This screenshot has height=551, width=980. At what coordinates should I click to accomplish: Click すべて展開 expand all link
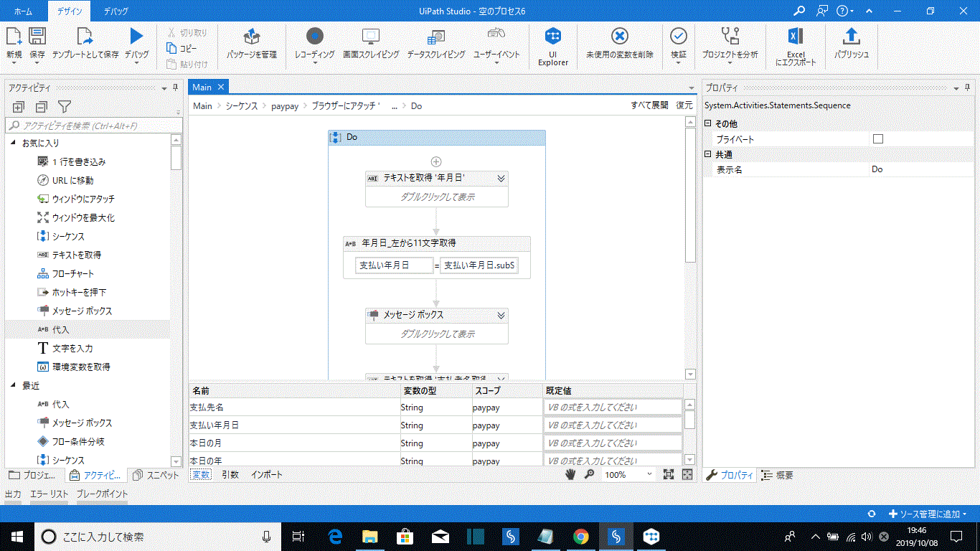pos(649,105)
